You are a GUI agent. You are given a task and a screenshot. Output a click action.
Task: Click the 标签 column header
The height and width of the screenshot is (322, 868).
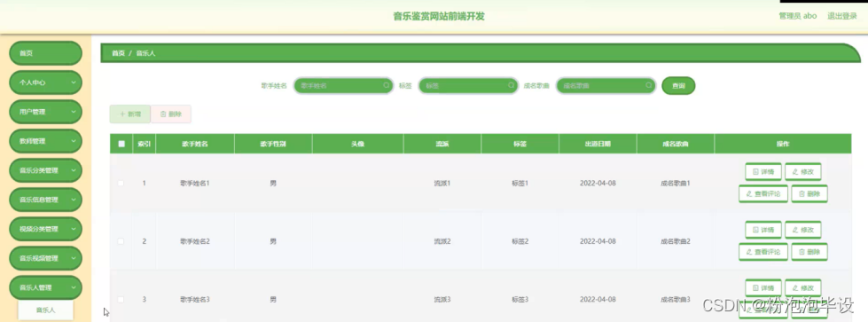pyautogui.click(x=520, y=144)
